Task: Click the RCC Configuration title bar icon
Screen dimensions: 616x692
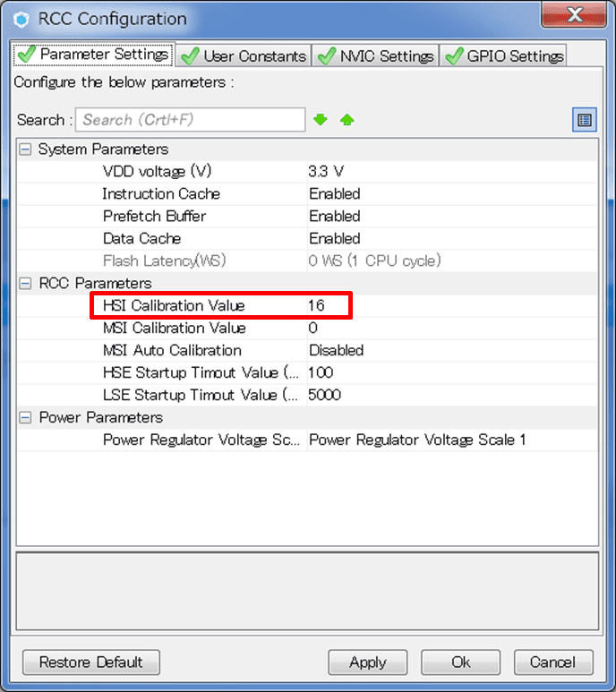Action: pos(21,19)
